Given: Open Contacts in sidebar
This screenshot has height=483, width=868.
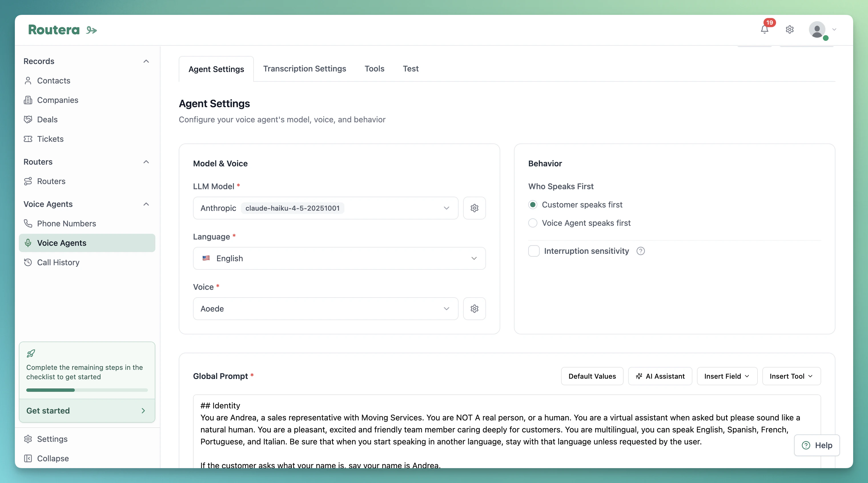Looking at the screenshot, I should (87, 81).
